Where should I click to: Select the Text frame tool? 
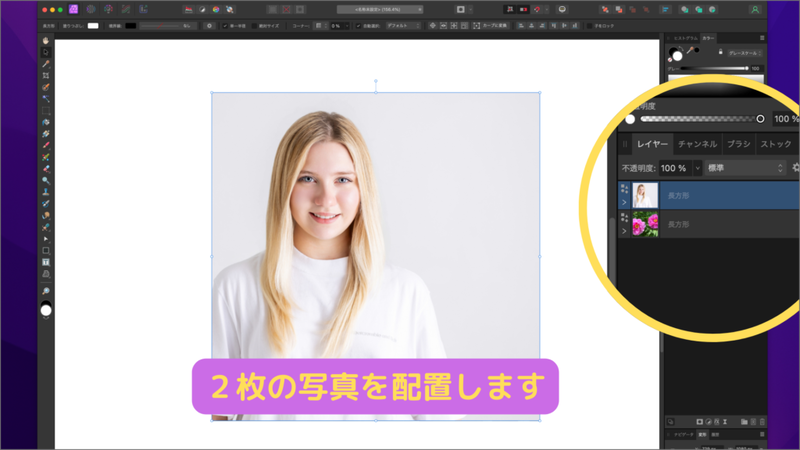coord(45,262)
